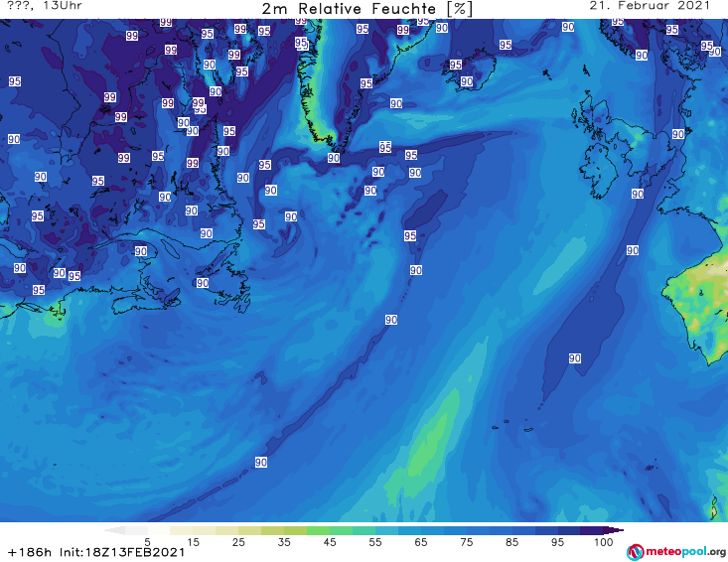This screenshot has width=728, height=562.
Task: Click the 'Init:18Z13FEB2021' model run text
Action: tap(122, 552)
